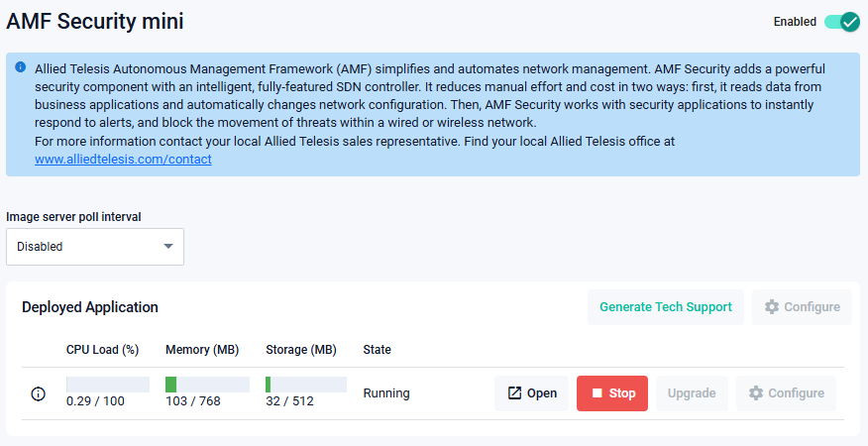Toggle the Enabled switch off
Viewport: 868px width, 446px height.
(x=841, y=22)
